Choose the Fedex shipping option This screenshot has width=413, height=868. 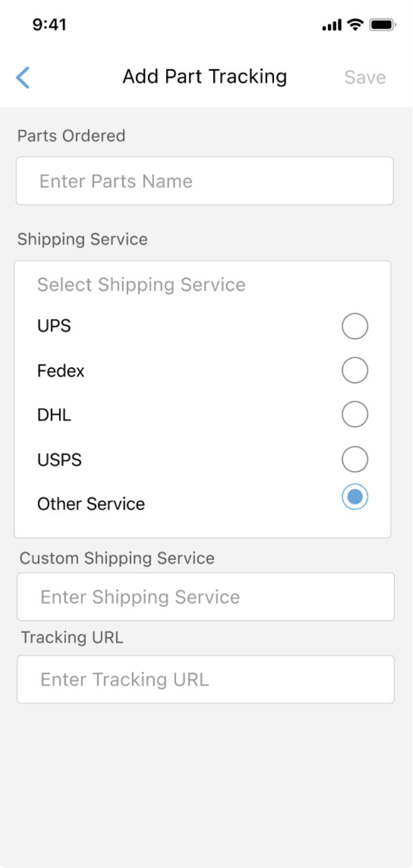[354, 370]
